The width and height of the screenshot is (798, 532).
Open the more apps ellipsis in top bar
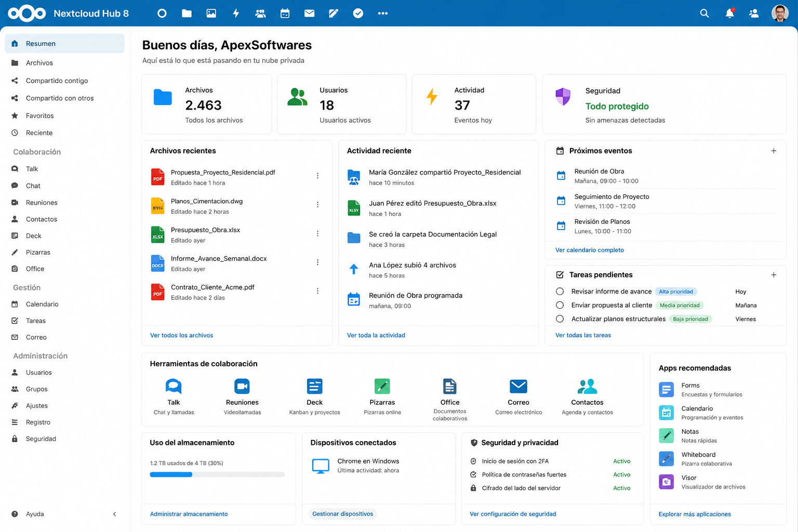pyautogui.click(x=383, y=14)
